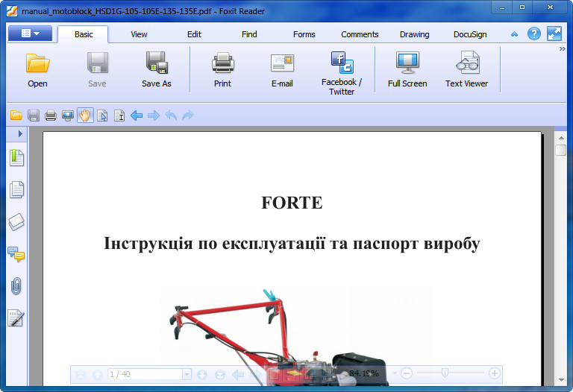573x392 pixels.
Task: Click the small open folder icon in quick toolbar
Action: [16, 116]
